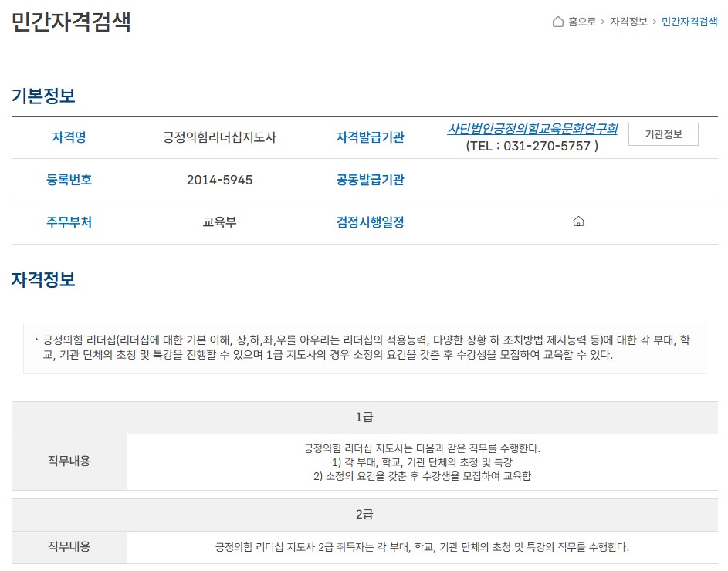Click the 기본정보 section heading
Viewport: 728px width, 571px height.
click(43, 96)
